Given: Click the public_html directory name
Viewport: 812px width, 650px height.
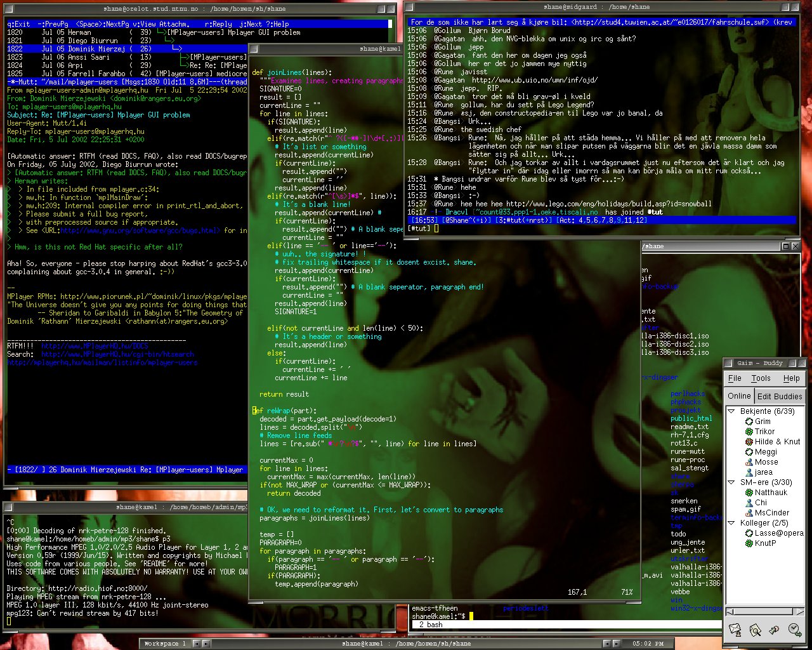Looking at the screenshot, I should 691,418.
